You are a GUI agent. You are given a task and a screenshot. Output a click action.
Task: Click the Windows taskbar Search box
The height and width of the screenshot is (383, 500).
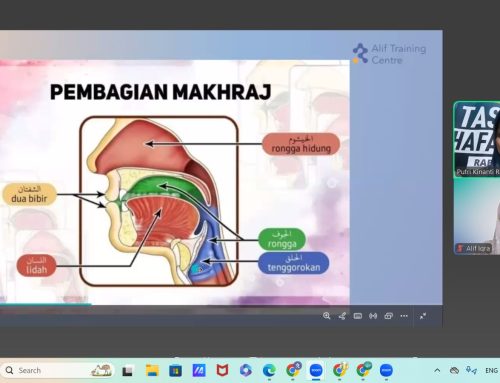coord(58,370)
